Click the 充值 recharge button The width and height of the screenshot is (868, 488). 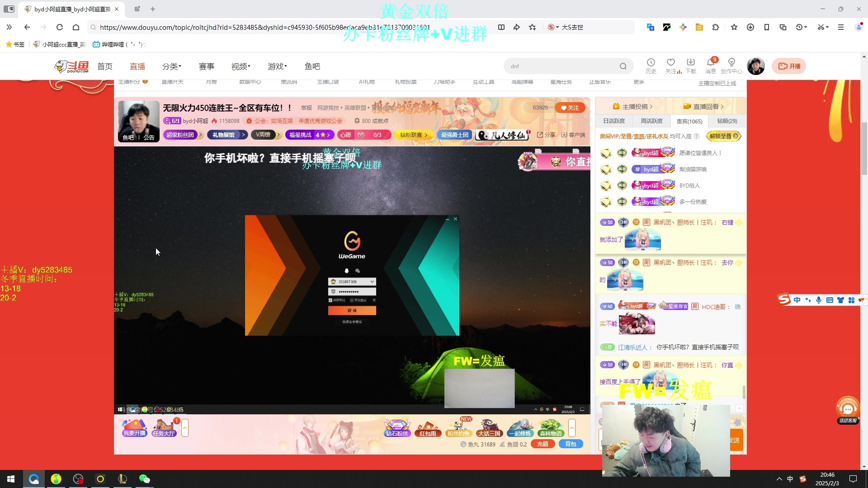point(542,444)
